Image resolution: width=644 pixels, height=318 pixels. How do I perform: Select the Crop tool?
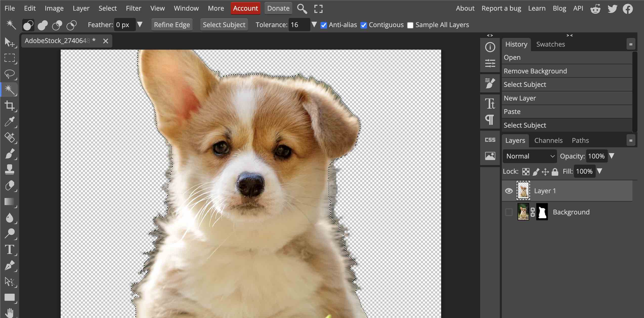10,106
